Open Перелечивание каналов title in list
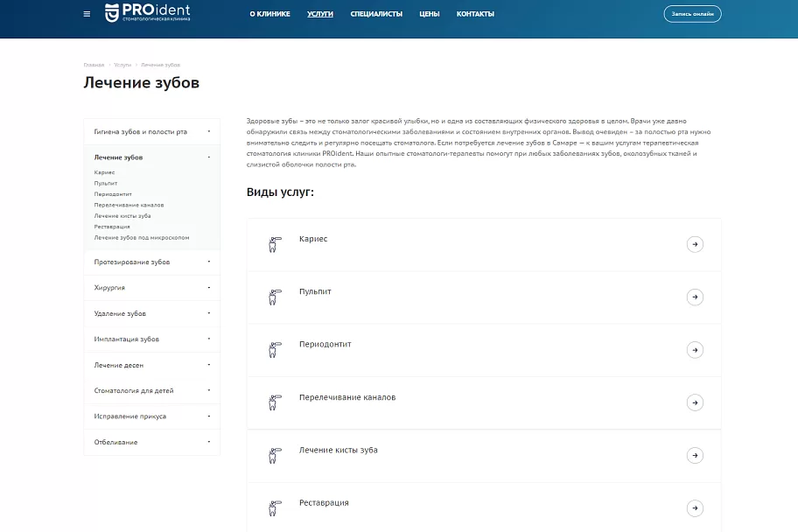 (347, 397)
